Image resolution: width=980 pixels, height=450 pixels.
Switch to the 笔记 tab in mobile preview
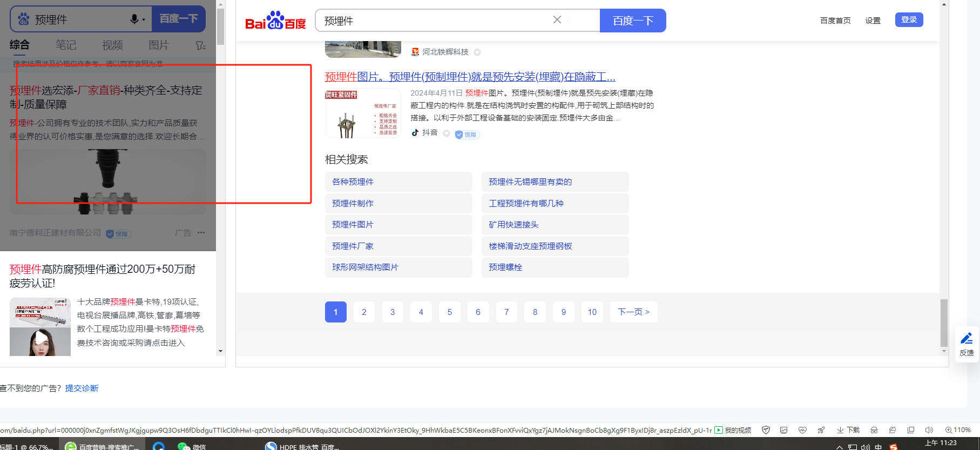(66, 45)
